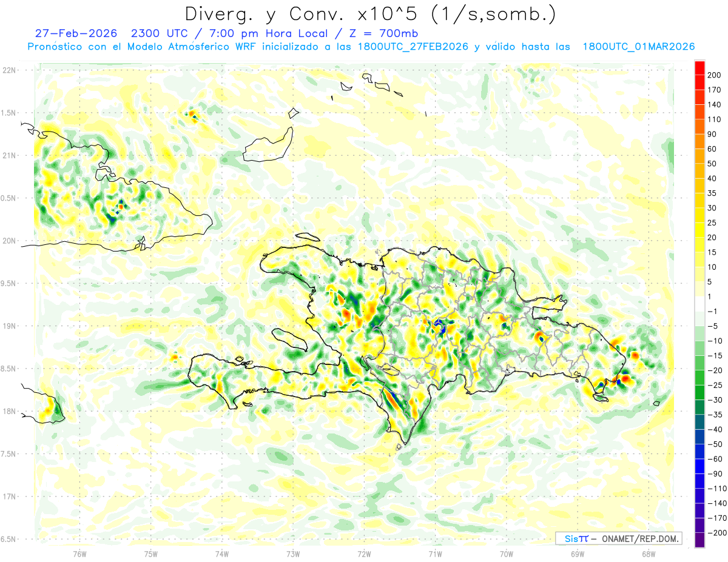Click the initialization time '1800UTC_27FEB2026'
The image size is (728, 562).
pos(413,47)
